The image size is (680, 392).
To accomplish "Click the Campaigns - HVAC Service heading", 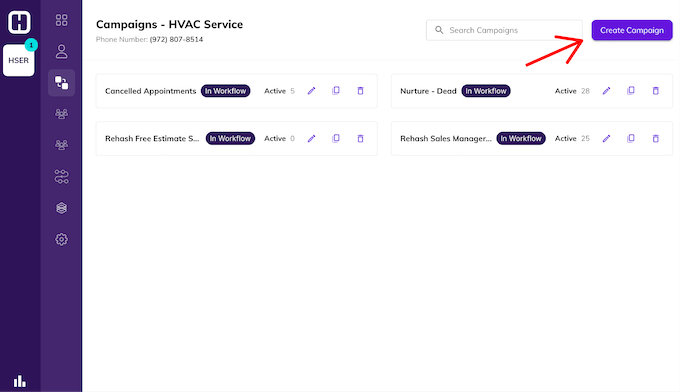I will [170, 24].
